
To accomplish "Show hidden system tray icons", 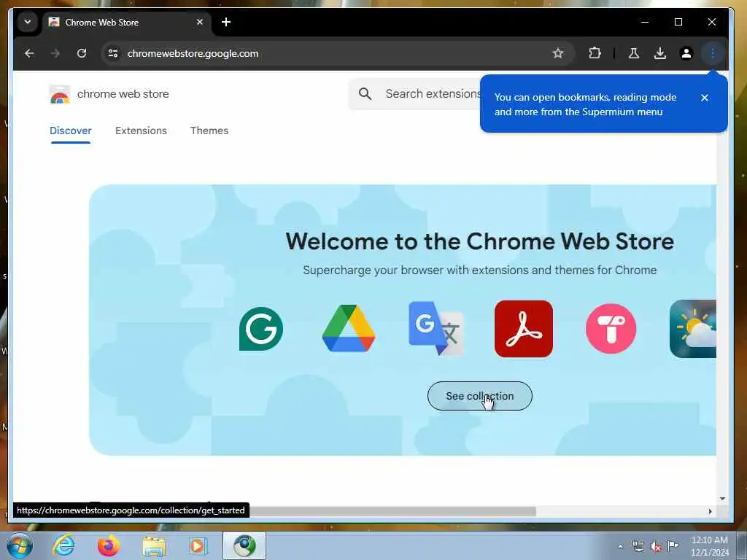I will 620,547.
